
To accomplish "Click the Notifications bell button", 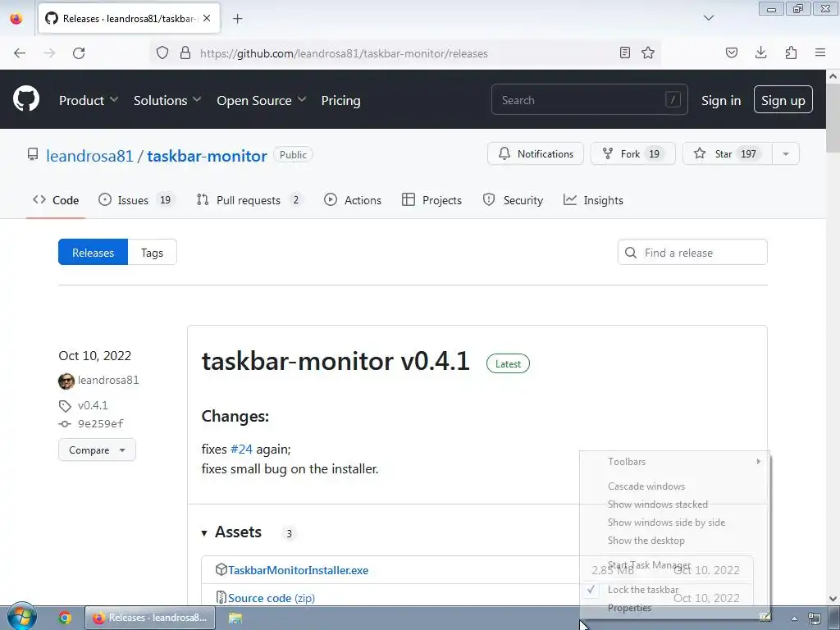I will pyautogui.click(x=535, y=153).
